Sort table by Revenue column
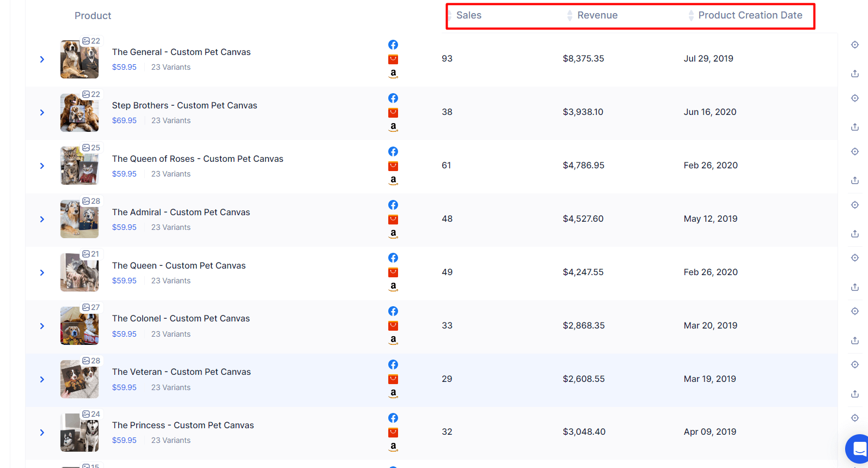The height and width of the screenshot is (468, 868). pos(597,15)
